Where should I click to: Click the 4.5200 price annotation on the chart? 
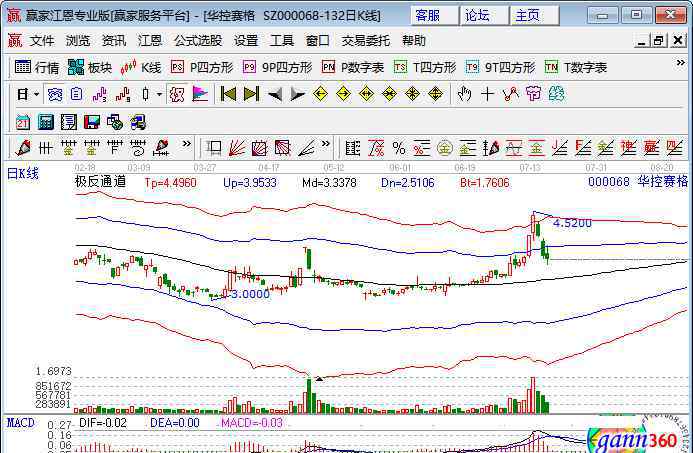coord(572,223)
